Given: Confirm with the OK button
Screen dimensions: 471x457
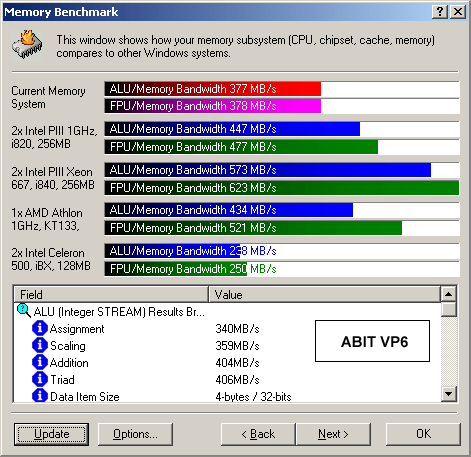Looking at the screenshot, I should 423,434.
